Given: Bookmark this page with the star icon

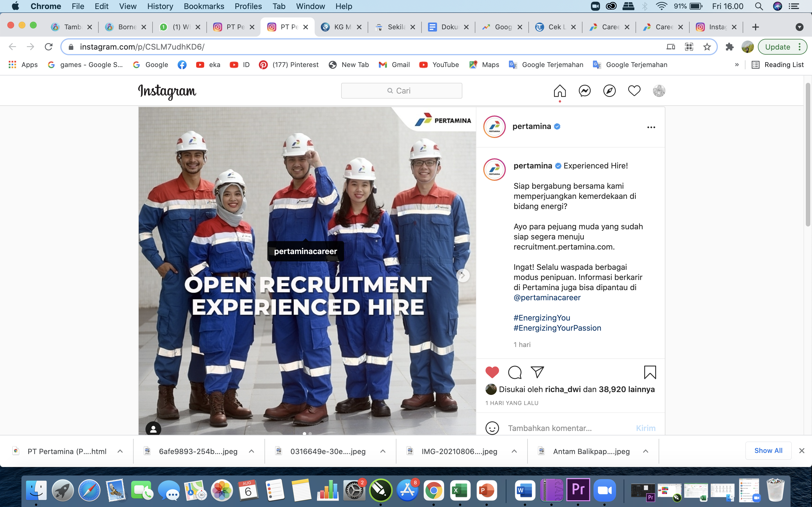Looking at the screenshot, I should pos(707,47).
